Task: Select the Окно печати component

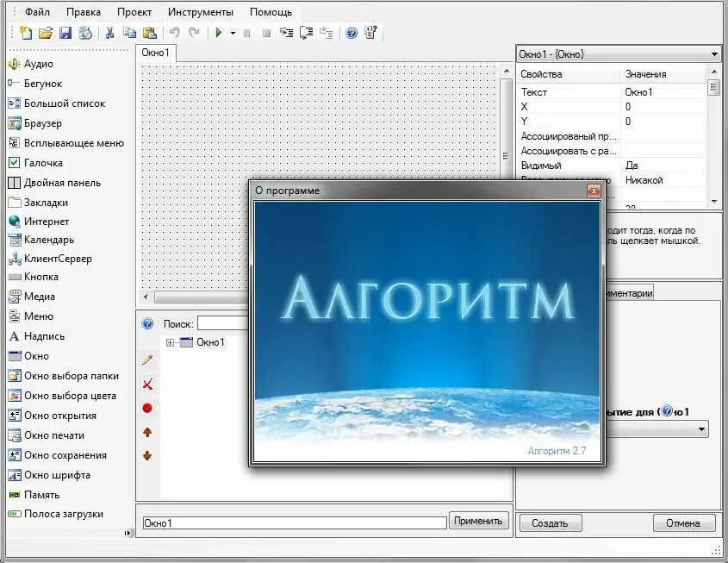Action: [47, 435]
